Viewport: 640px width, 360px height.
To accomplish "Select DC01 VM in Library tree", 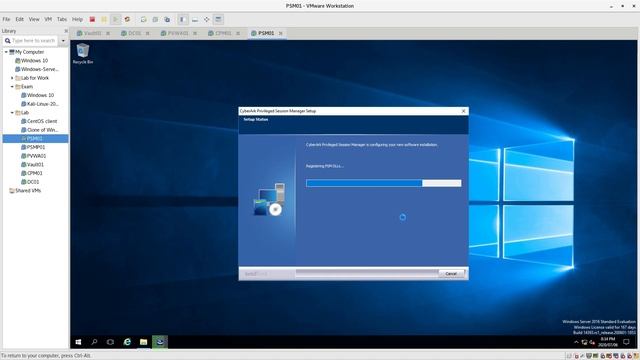I will (x=30, y=182).
